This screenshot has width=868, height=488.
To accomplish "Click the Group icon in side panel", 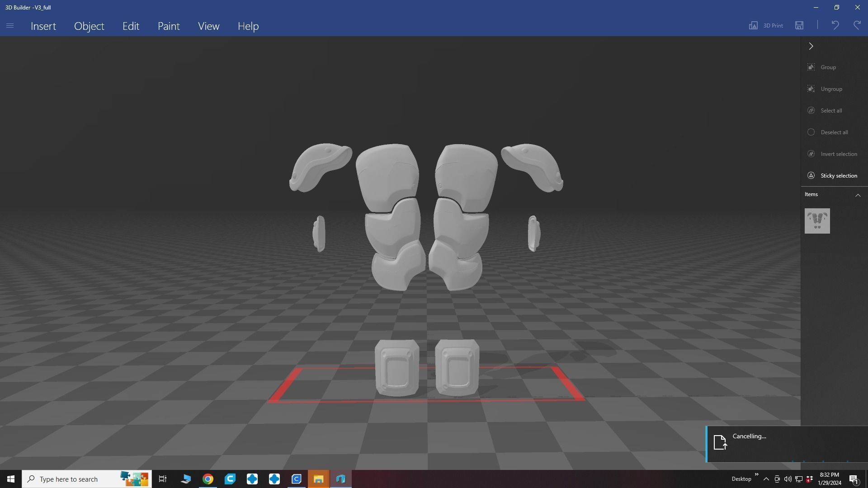I will (811, 67).
